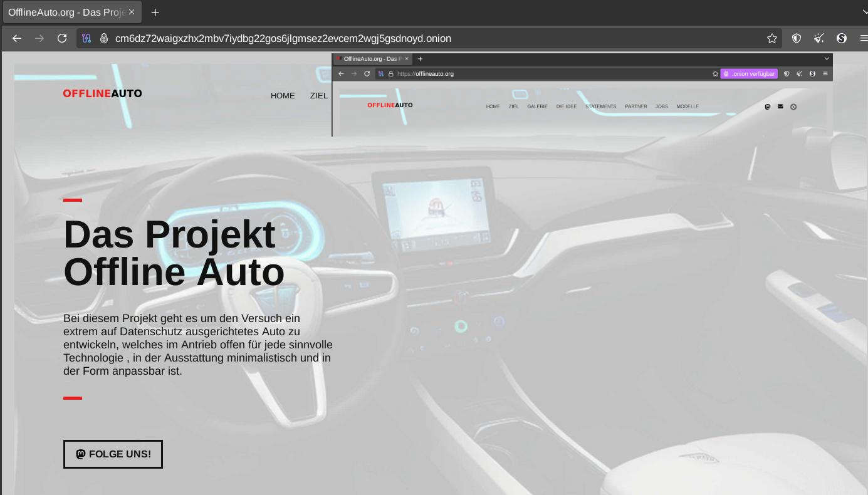The width and height of the screenshot is (868, 495).
Task: Open ZIEL in inset window navigation
Action: [514, 107]
